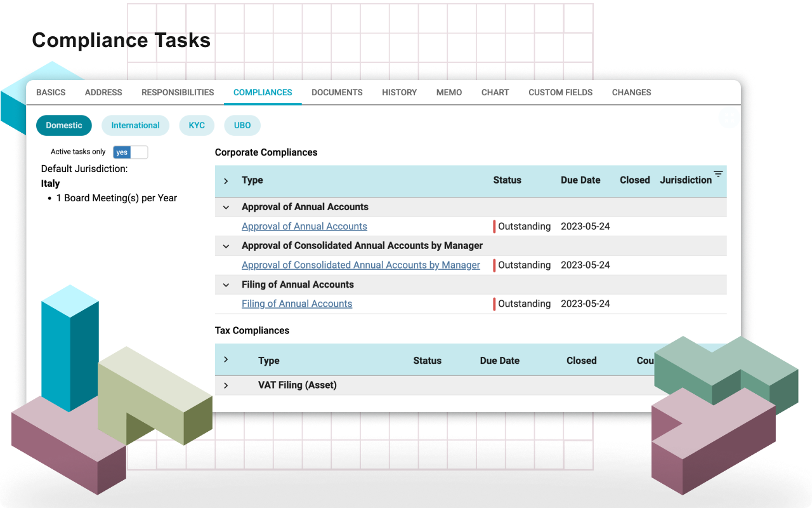The image size is (812, 508).
Task: Collapse the Approval of Annual Accounts group
Action: [226, 207]
